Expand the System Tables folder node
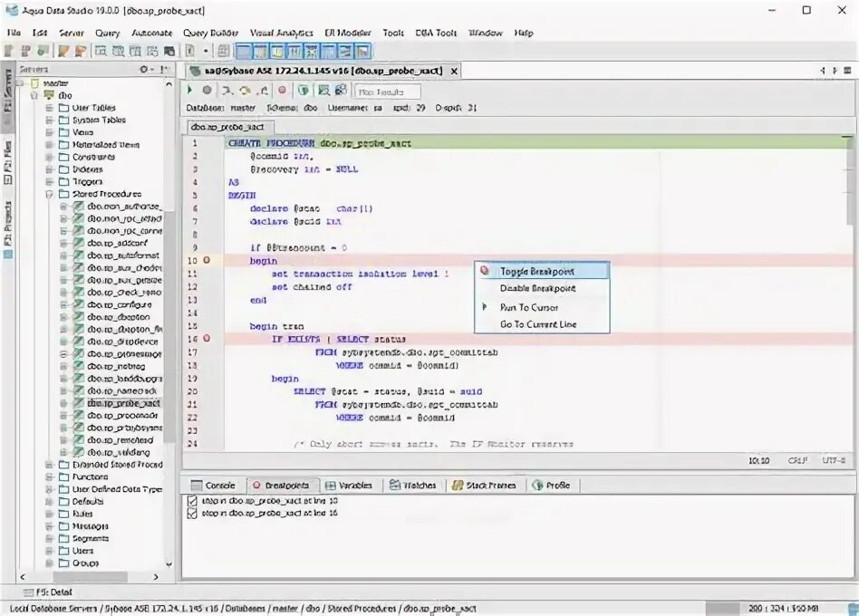Viewport: 859px width, 616px height. 49,120
